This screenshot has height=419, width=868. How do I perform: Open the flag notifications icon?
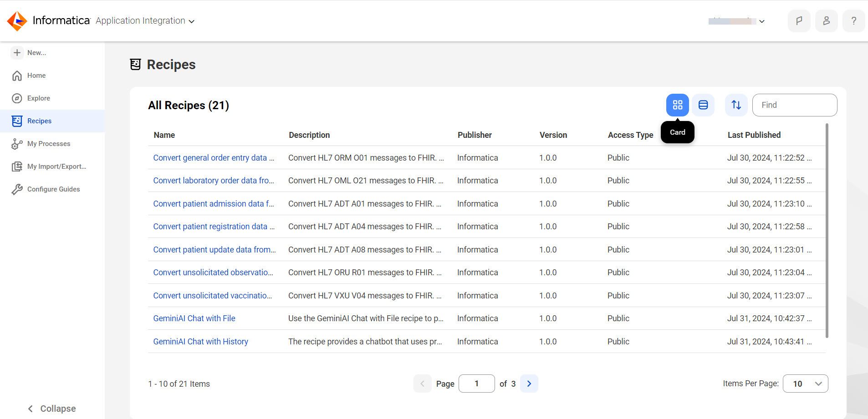(x=799, y=21)
